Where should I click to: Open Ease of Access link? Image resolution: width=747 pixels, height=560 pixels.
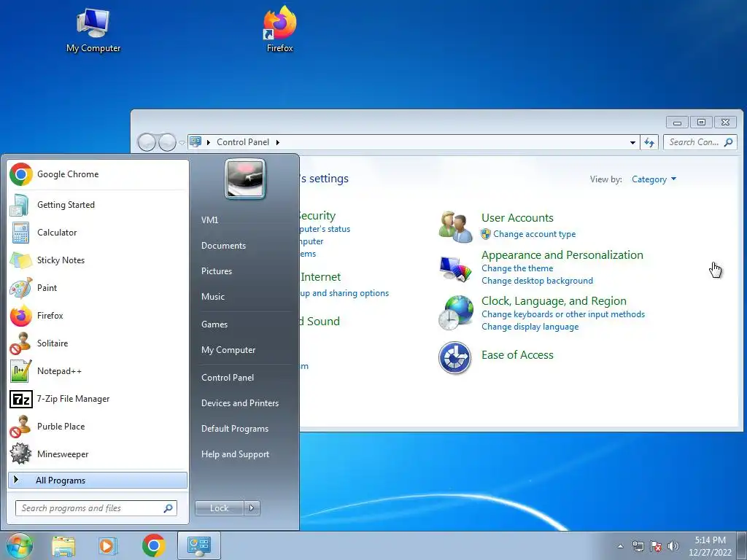517,355
